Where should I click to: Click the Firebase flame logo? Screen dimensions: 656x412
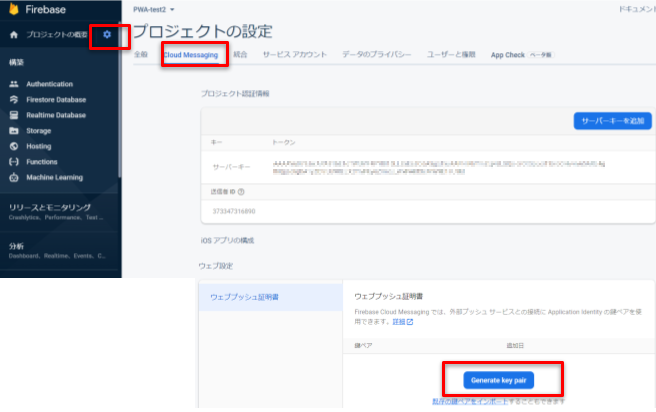click(14, 9)
